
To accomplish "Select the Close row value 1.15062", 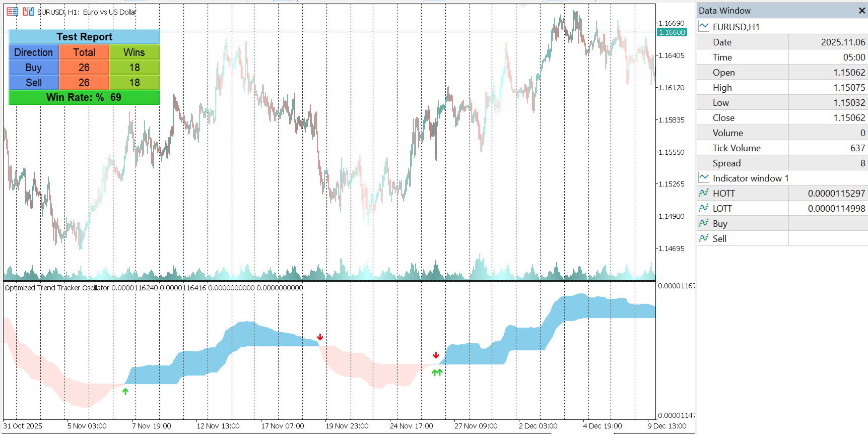I will click(x=849, y=118).
